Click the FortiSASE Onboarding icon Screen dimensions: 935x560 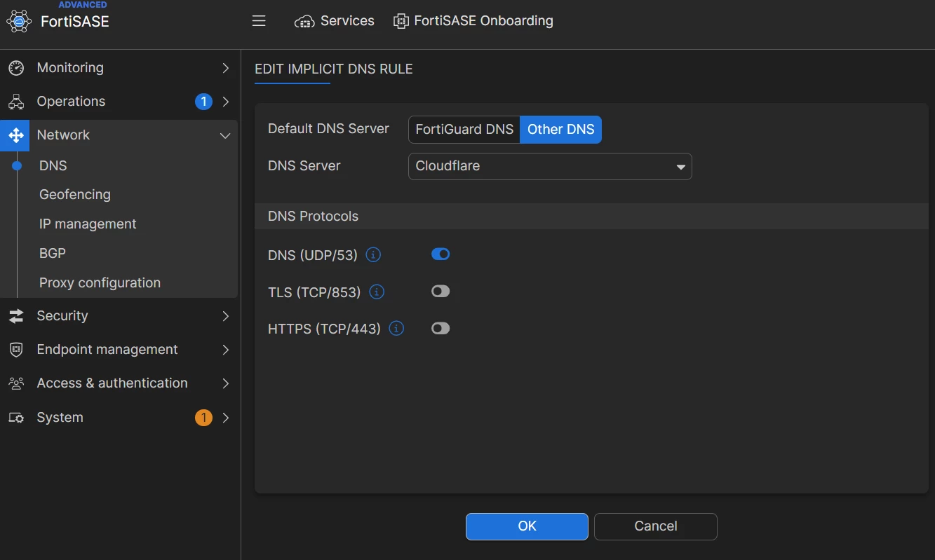(x=401, y=21)
